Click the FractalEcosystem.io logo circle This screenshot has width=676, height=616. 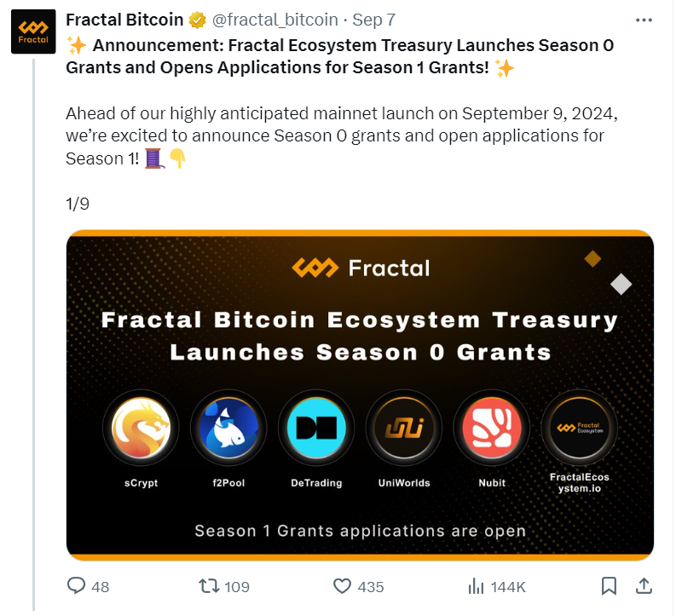click(579, 429)
